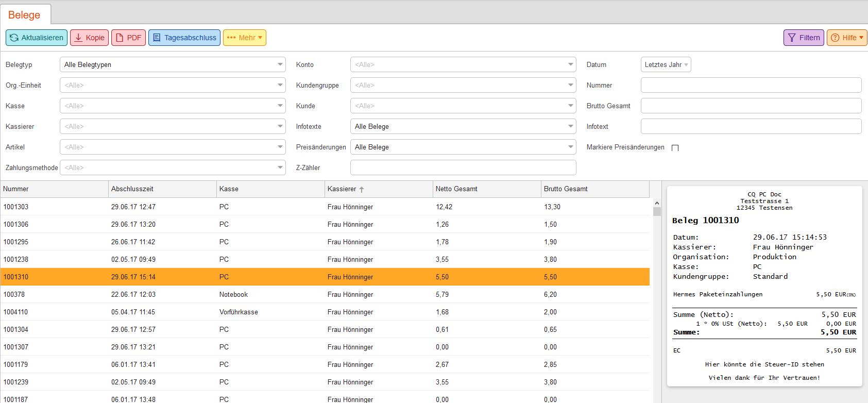Open the Mehr options menu

coord(244,38)
